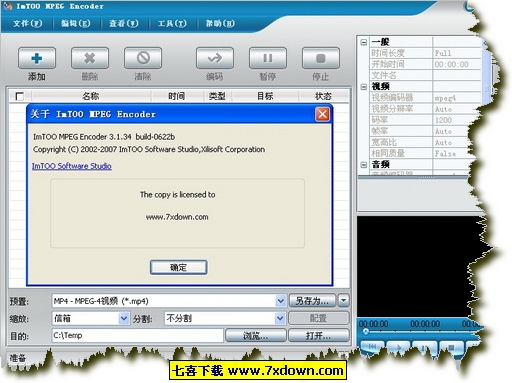The image size is (512, 383).
Task: Toggle the select-all checkbox in list header
Action: tap(20, 96)
